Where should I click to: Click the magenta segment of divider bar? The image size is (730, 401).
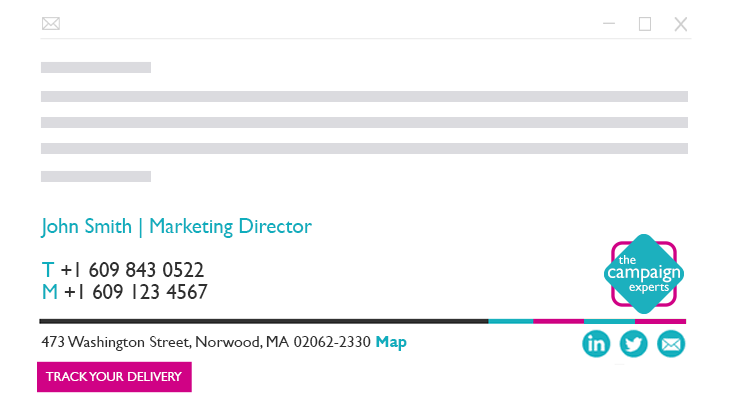click(558, 321)
